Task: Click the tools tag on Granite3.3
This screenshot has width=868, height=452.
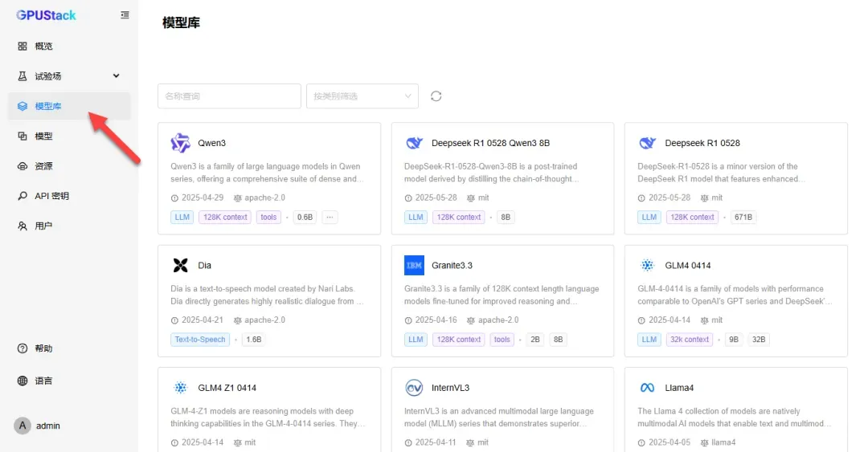Action: coord(502,340)
